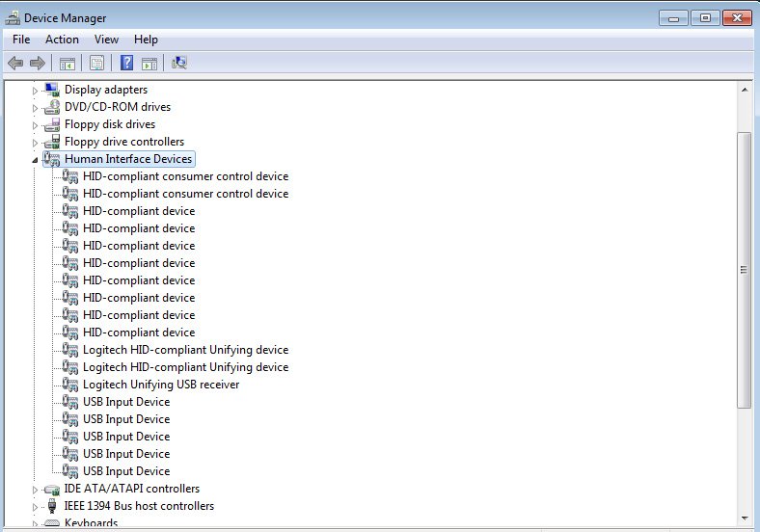Expand the Floppy drive controllers node arrow
Viewport: 760px width, 532px height.
(x=35, y=143)
